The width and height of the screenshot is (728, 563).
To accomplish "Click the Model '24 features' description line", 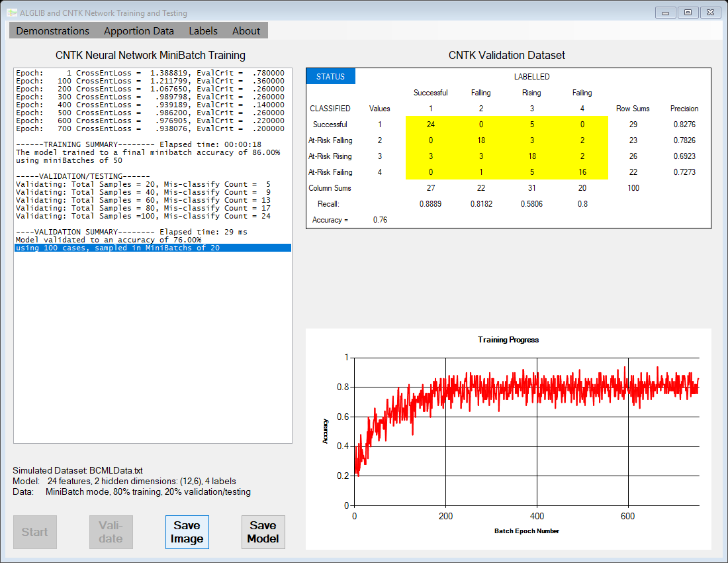I will [x=124, y=482].
